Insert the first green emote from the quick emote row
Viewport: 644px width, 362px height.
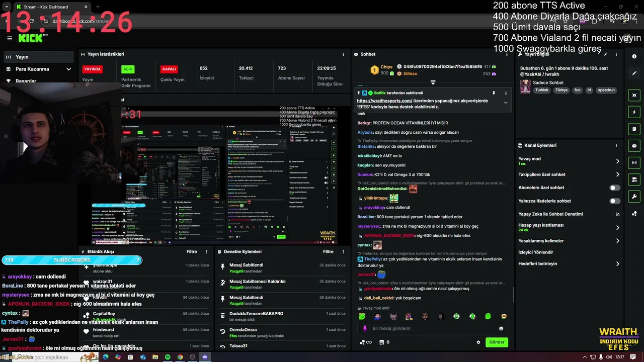tap(362, 316)
